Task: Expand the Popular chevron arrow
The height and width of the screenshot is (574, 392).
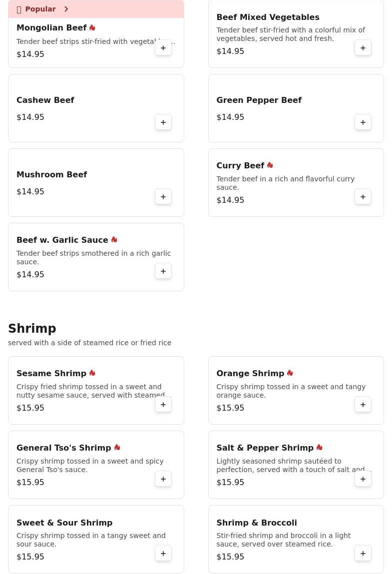Action: click(66, 9)
